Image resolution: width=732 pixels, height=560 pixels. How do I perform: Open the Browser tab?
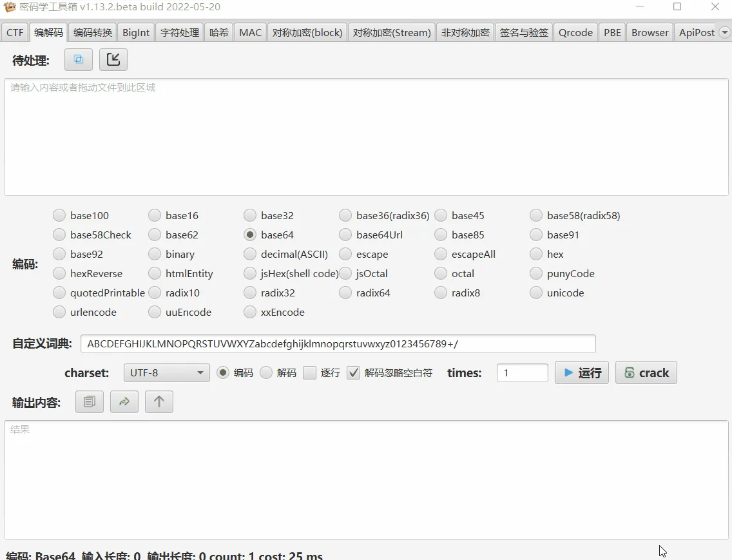pos(650,33)
